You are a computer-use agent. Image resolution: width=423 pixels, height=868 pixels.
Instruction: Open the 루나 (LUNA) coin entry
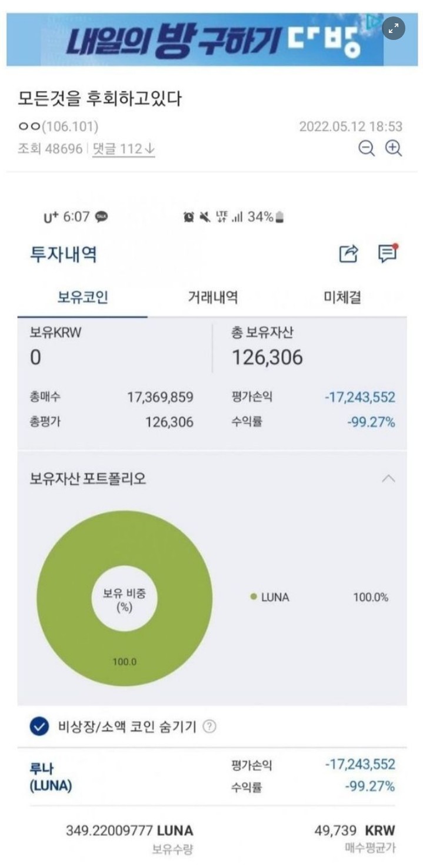51,777
